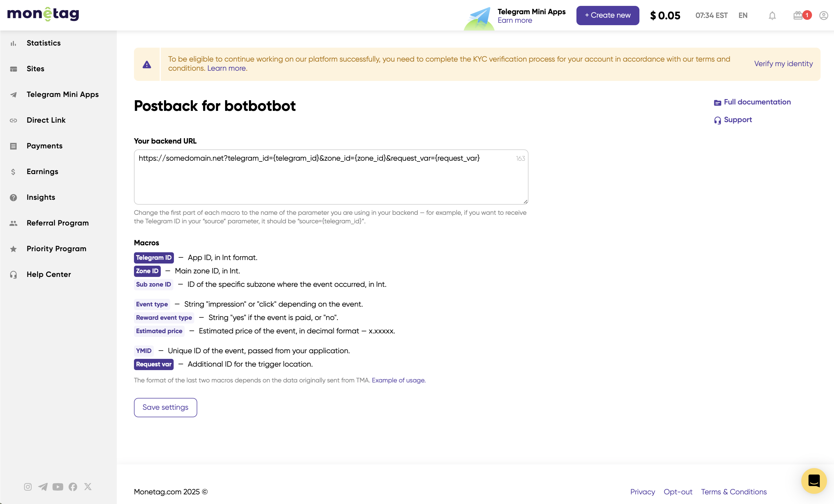Click the Sites sidebar icon

click(x=13, y=69)
